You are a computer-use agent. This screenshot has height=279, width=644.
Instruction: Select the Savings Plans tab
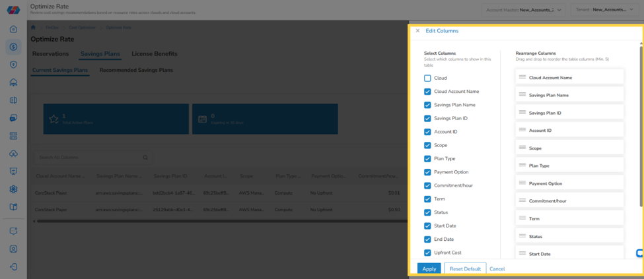[x=100, y=53]
